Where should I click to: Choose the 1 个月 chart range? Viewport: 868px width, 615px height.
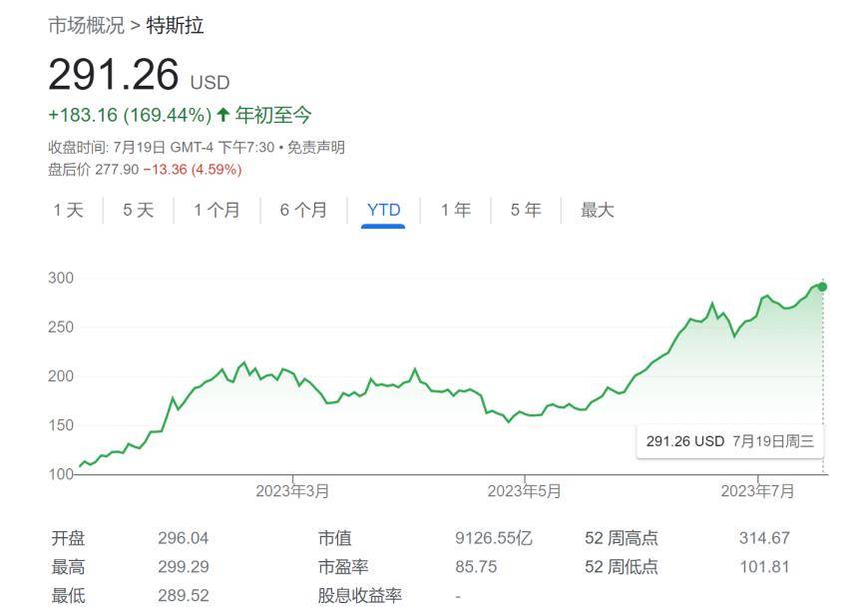point(217,210)
